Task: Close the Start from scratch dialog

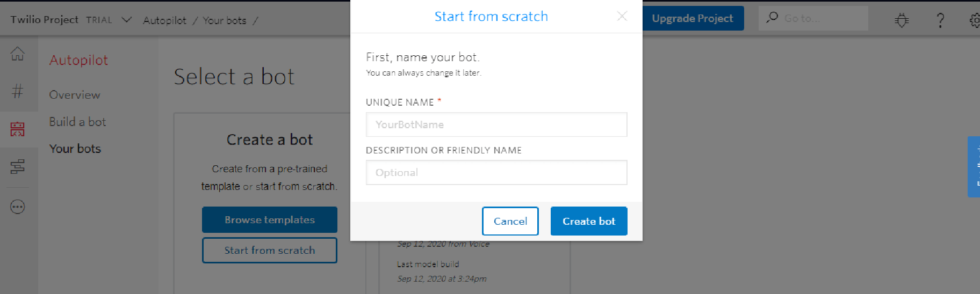Action: pos(622,16)
